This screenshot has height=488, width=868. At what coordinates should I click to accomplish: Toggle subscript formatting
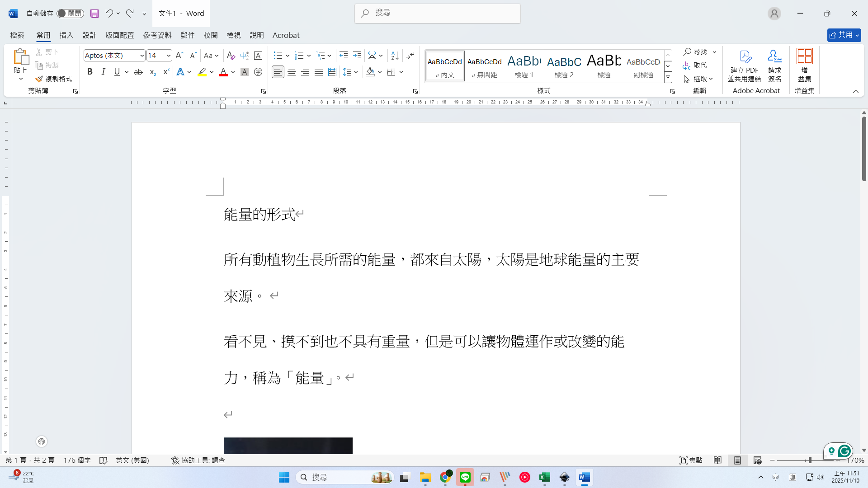coord(153,72)
